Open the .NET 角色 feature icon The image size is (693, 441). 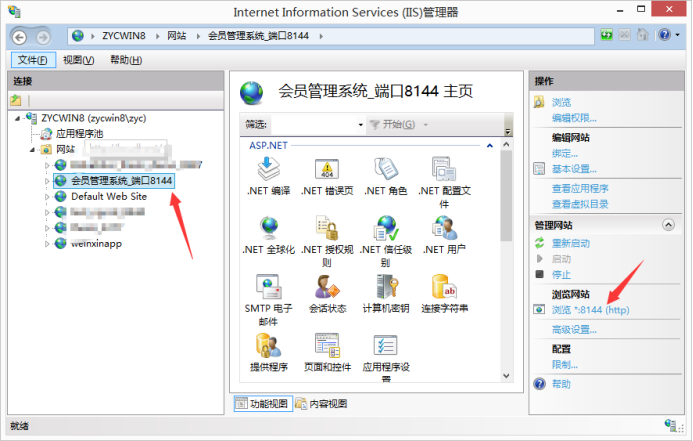click(x=385, y=169)
